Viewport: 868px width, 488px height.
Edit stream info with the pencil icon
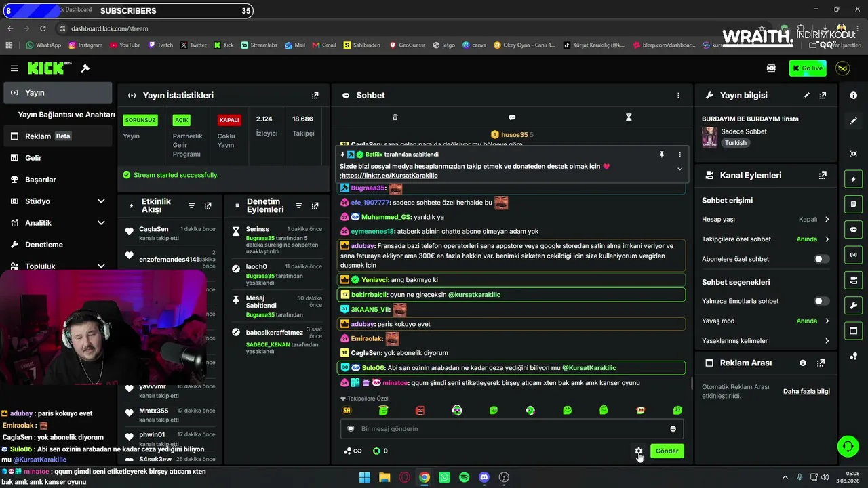tap(806, 96)
